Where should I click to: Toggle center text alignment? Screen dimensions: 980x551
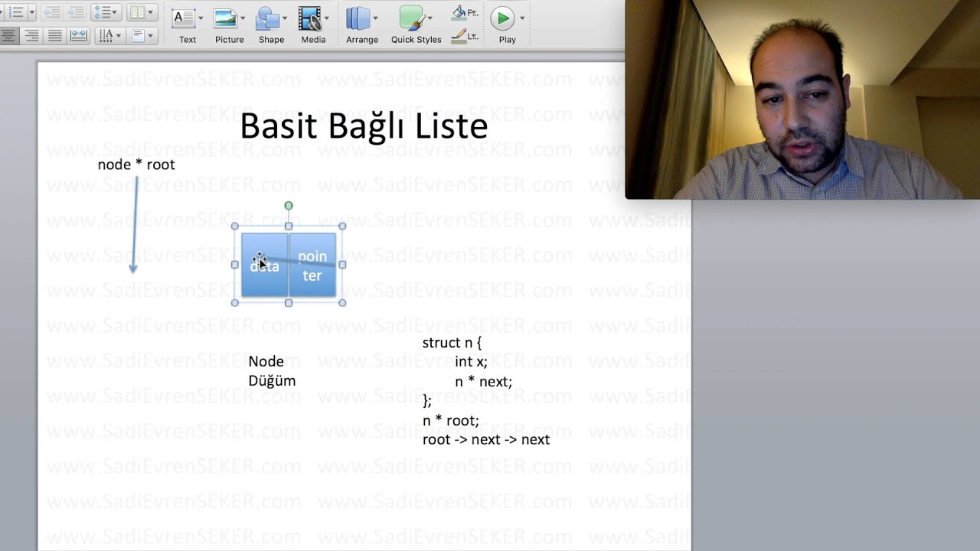point(9,35)
